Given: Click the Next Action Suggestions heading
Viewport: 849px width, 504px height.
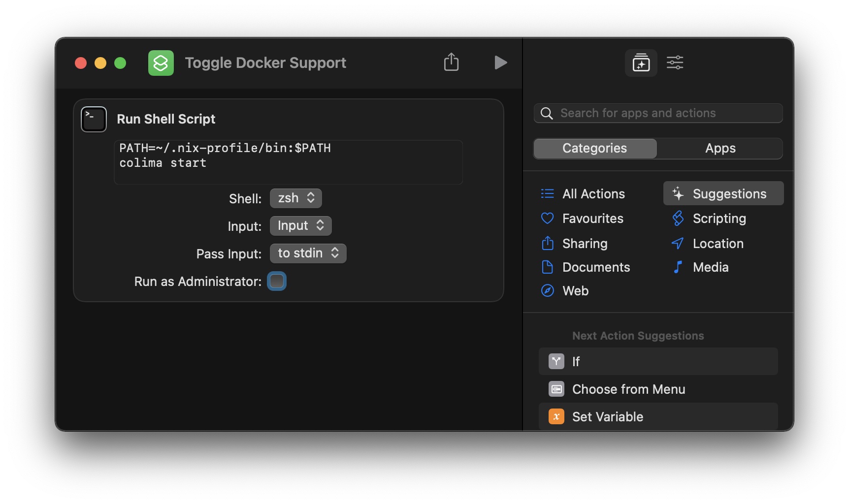Looking at the screenshot, I should pyautogui.click(x=638, y=336).
